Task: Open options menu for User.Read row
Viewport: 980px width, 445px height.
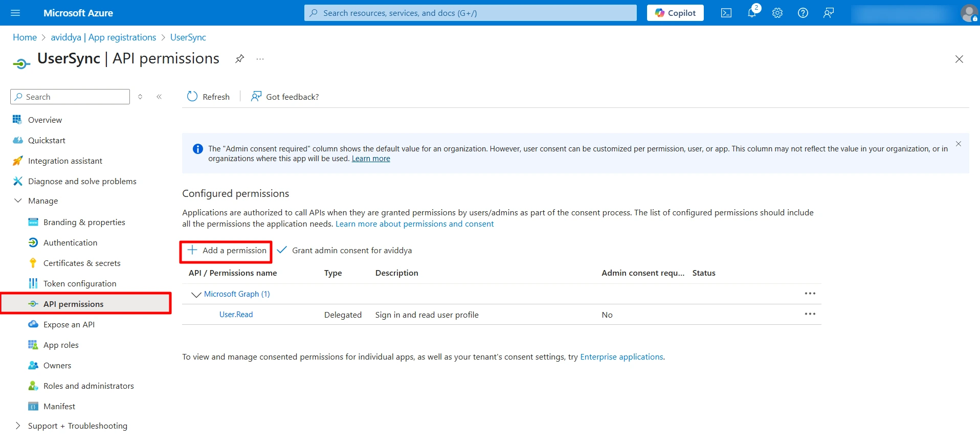Action: (810, 314)
